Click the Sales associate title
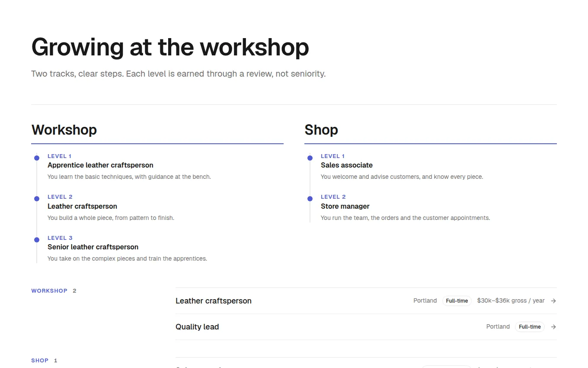The width and height of the screenshot is (588, 368). point(347,165)
